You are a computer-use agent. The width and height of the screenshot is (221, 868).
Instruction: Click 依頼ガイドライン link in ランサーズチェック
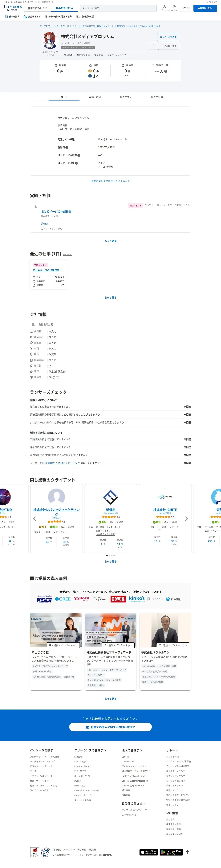pyautogui.click(x=68, y=463)
